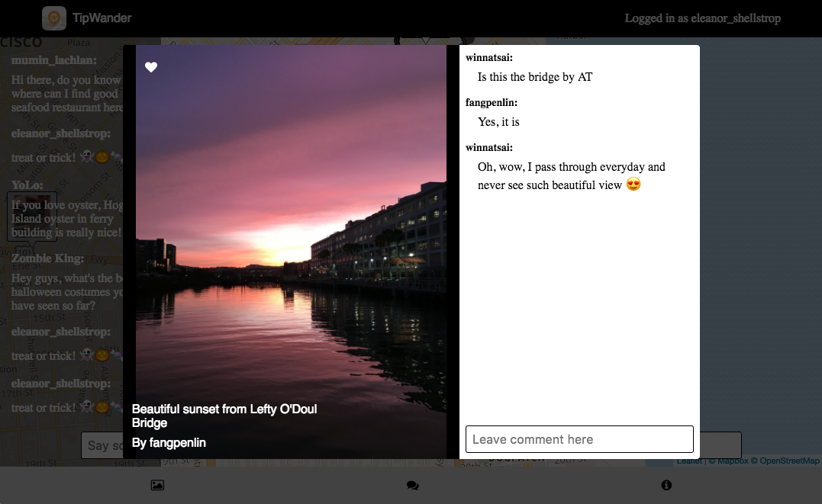Click the Is this the bridge comment
Viewport: 822px width, 504px height.
point(535,77)
